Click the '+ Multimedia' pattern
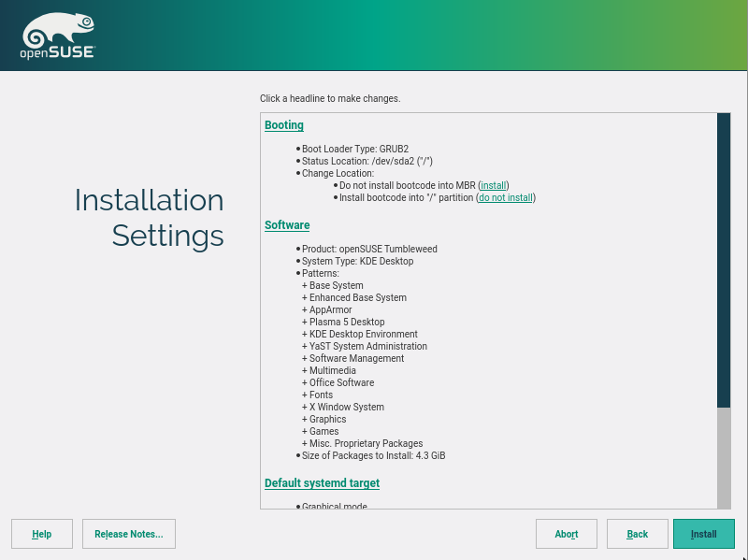Image resolution: width=748 pixels, height=560 pixels. click(329, 370)
